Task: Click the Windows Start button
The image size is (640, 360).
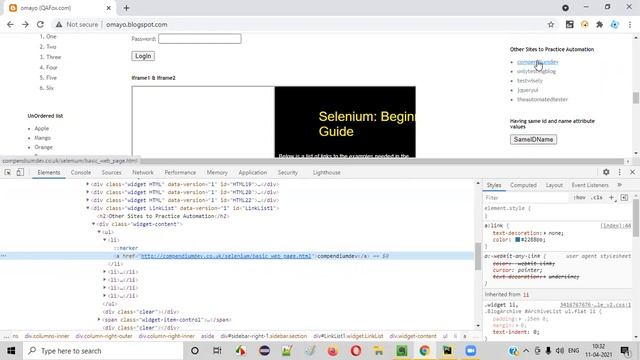Action: pyautogui.click(x=11, y=351)
